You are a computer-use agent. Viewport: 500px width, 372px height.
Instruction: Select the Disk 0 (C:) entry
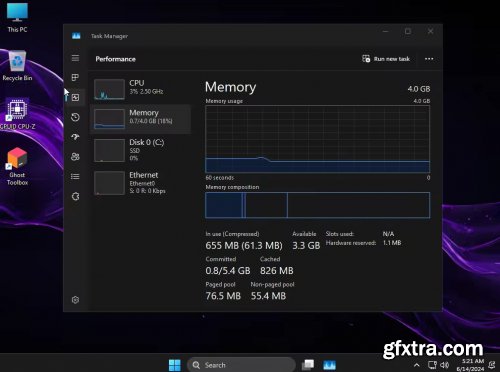[140, 150]
